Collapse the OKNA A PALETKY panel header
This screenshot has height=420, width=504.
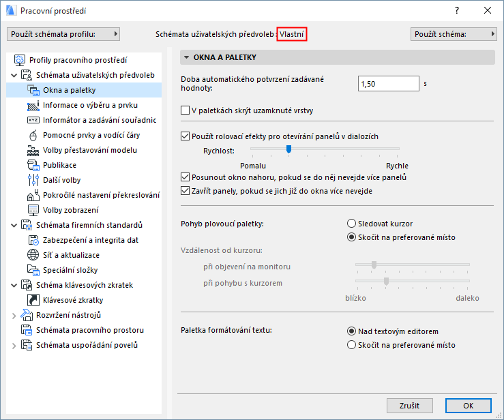[188, 58]
